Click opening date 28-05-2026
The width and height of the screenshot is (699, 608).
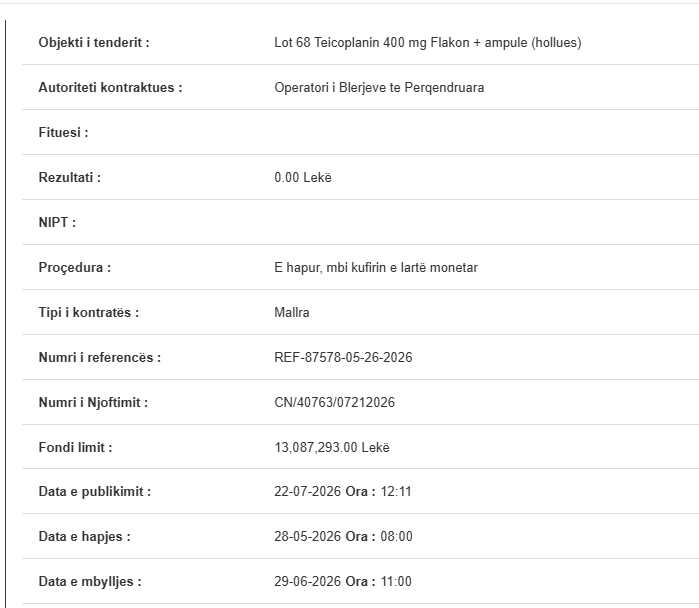coord(308,536)
